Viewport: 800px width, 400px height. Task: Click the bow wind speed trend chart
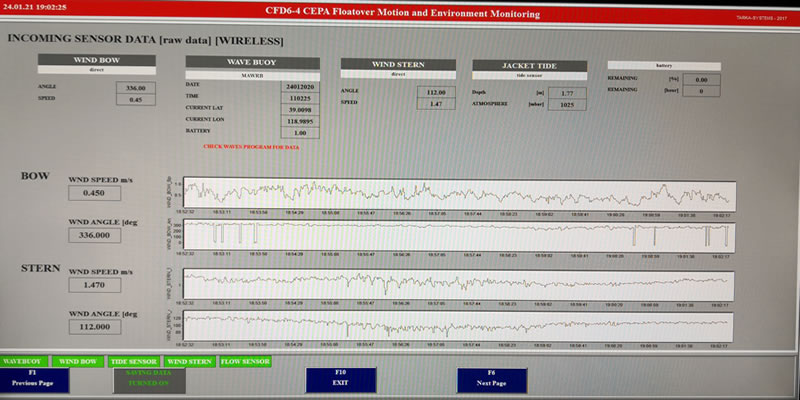(458, 194)
